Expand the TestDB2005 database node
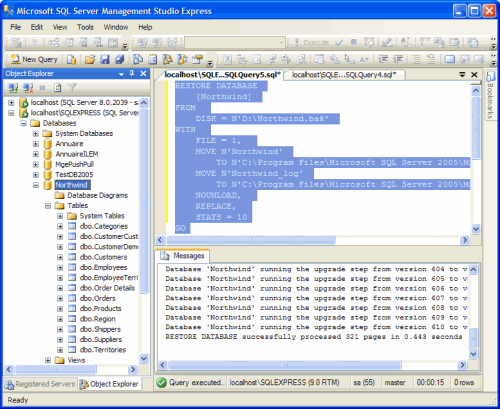This screenshot has width=500, height=409. point(36,175)
